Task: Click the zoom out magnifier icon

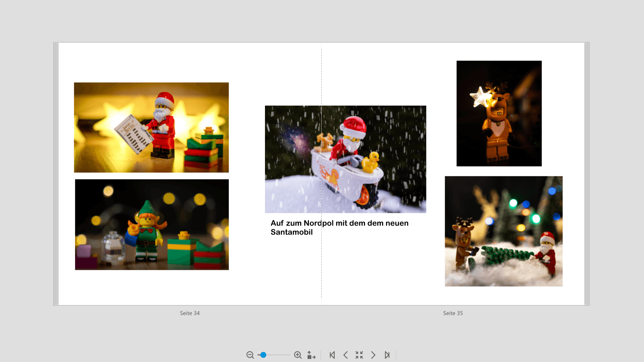Action: 250,355
